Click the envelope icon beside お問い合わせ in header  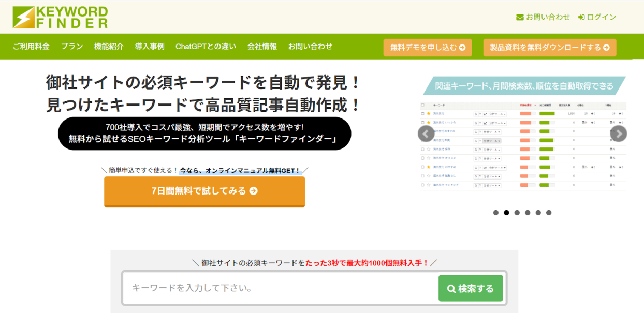tap(520, 18)
